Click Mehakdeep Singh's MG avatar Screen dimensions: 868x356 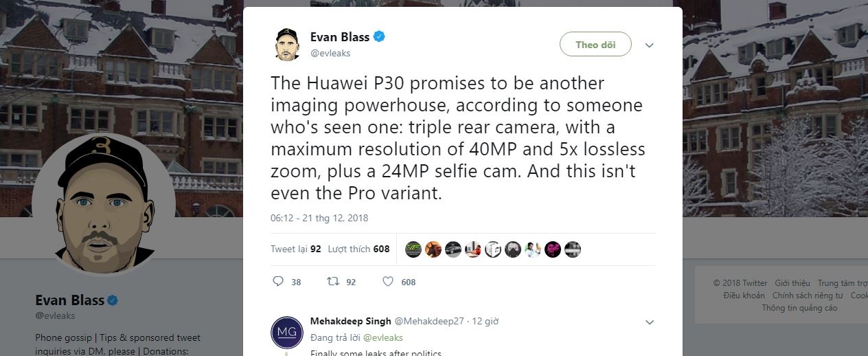287,332
